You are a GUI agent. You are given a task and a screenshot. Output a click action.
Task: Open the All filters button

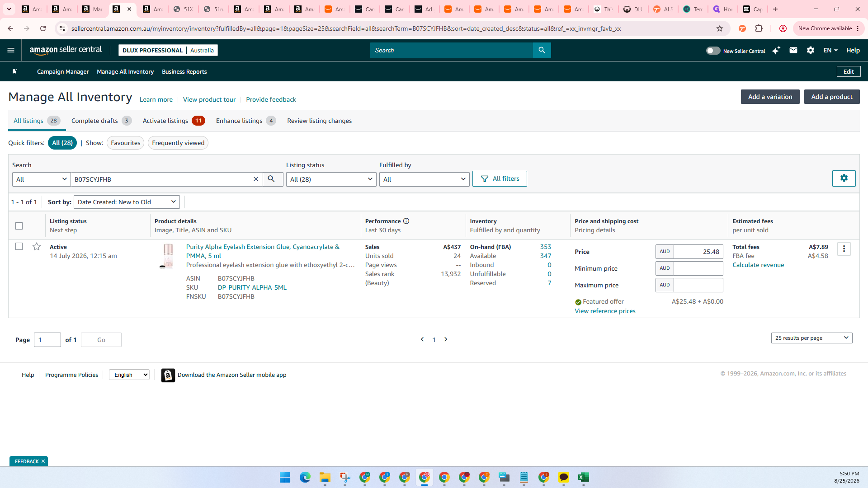pyautogui.click(x=500, y=178)
